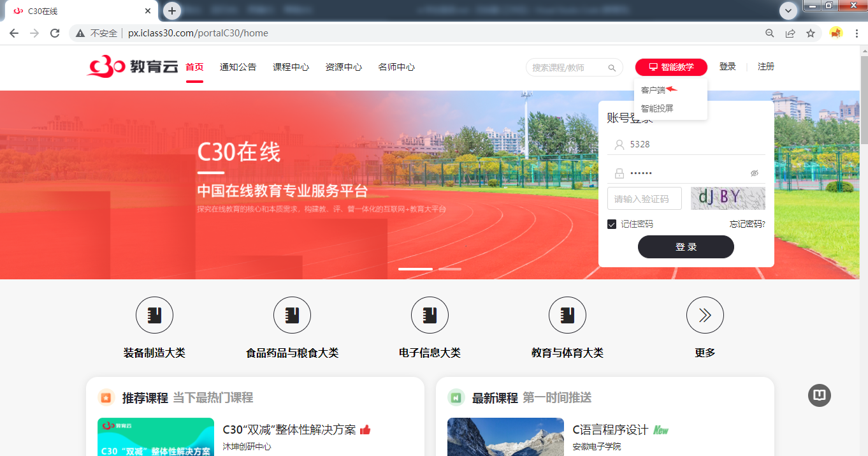Click the browser profile avatar icon
The image size is (868, 456).
(x=836, y=33)
